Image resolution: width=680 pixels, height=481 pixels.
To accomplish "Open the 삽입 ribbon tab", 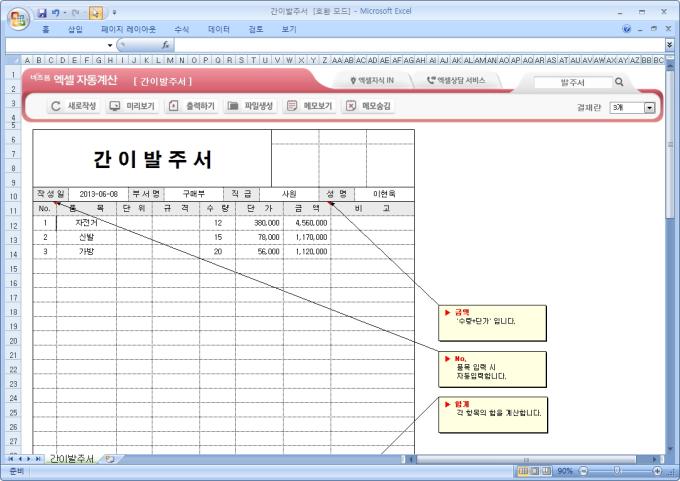I will pyautogui.click(x=75, y=29).
